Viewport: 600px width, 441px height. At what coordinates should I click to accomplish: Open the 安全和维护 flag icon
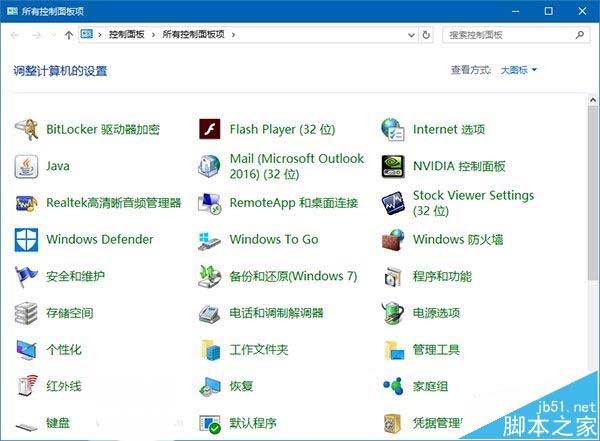point(26,276)
